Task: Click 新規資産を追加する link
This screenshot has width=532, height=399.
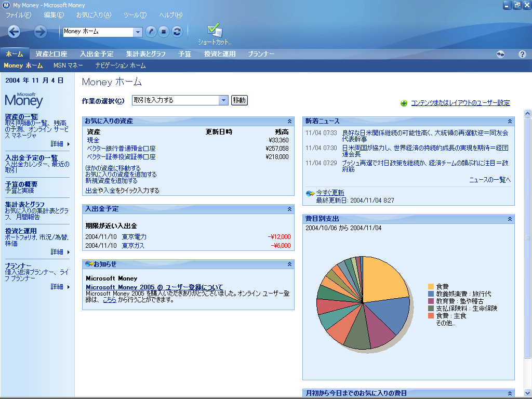Action: click(111, 181)
